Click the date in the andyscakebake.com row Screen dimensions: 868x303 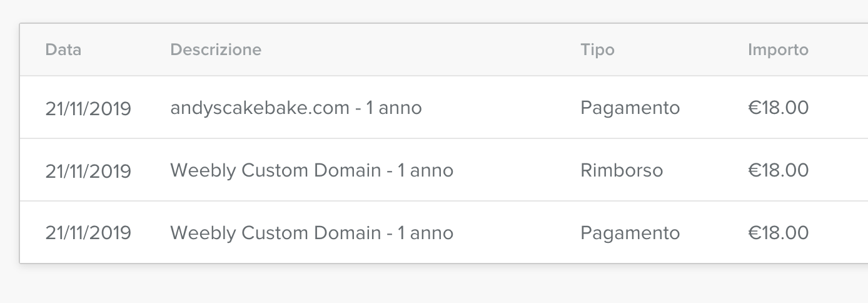(88, 108)
